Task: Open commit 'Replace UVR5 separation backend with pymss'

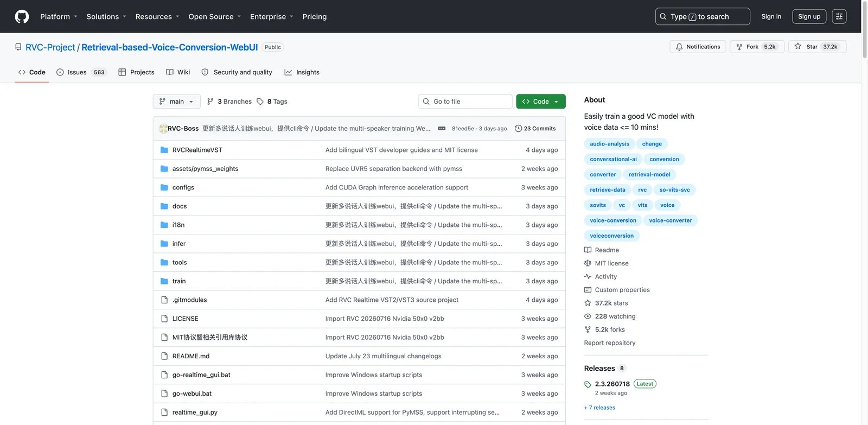Action: tap(394, 169)
